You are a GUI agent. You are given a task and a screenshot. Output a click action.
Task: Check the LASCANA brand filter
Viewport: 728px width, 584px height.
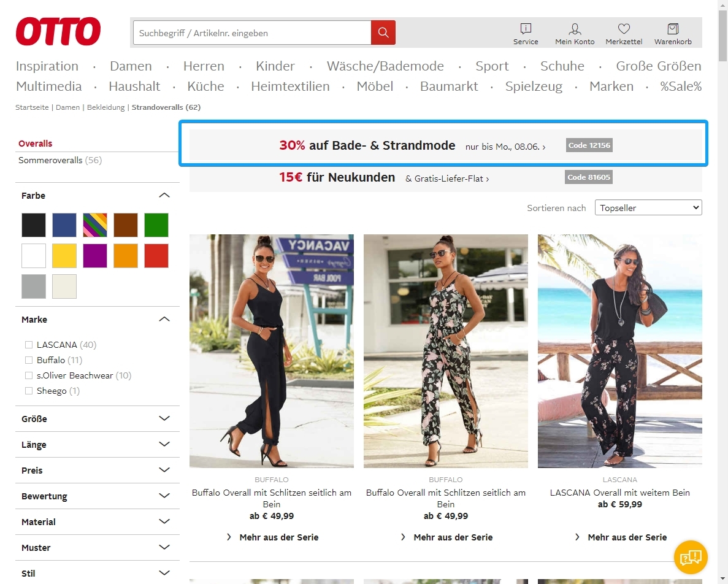click(x=29, y=345)
